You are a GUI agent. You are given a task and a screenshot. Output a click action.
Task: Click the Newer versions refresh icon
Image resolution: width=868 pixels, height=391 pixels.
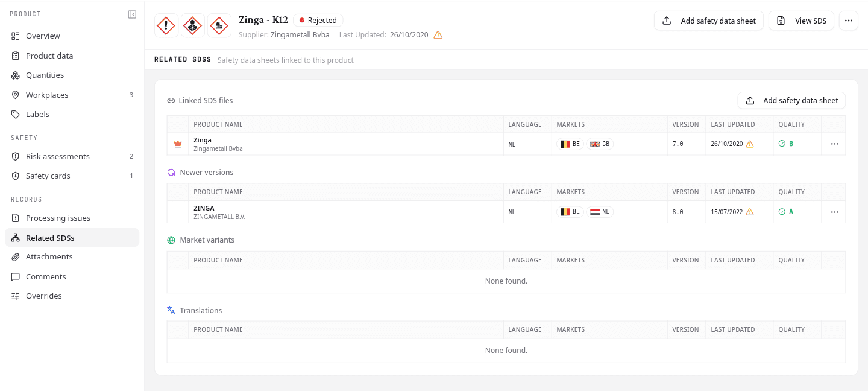click(171, 172)
